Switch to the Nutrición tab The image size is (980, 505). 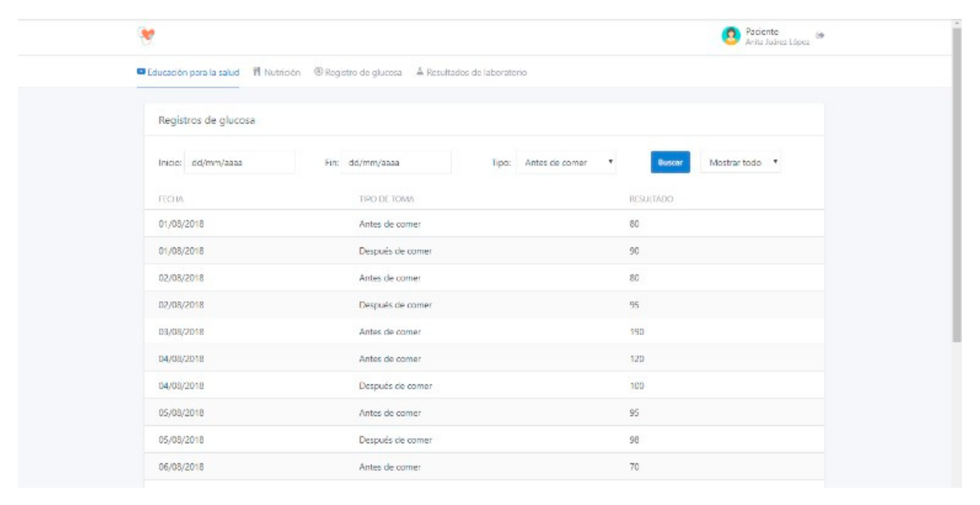pyautogui.click(x=282, y=72)
